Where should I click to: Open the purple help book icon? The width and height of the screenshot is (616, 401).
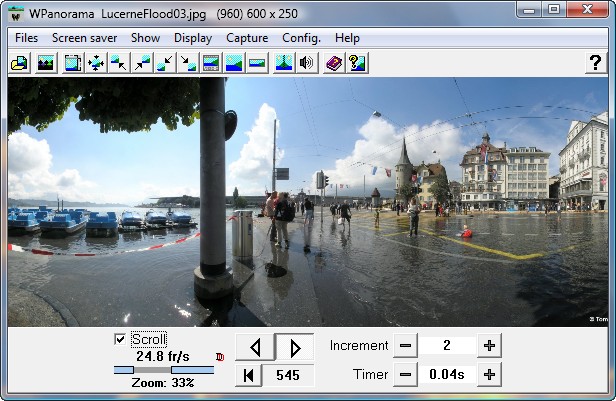(334, 63)
